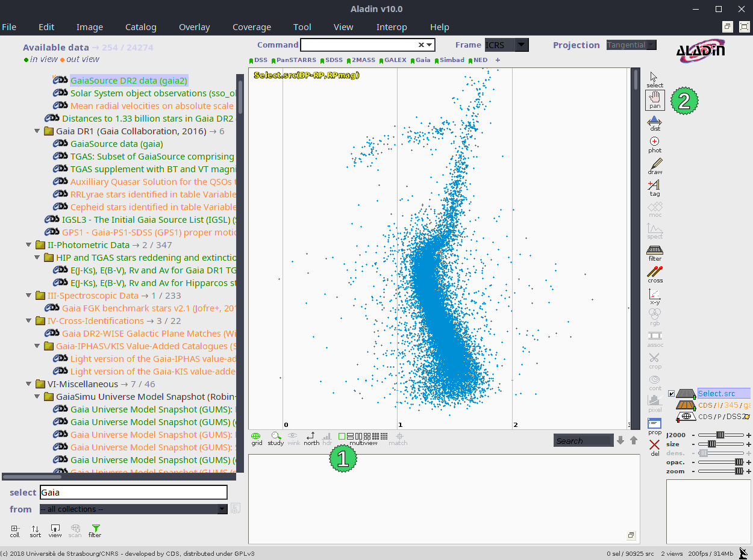Delete plane with del icon
The height and width of the screenshot is (560, 753).
(x=655, y=447)
